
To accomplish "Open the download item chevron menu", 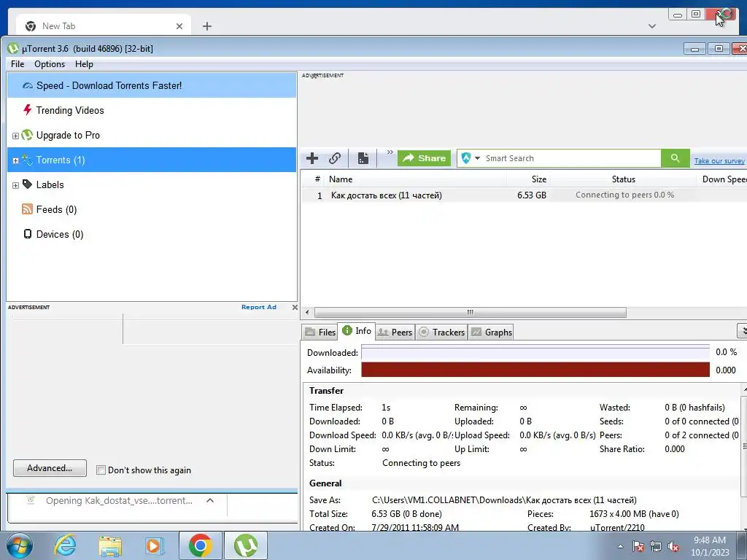I will 210,500.
